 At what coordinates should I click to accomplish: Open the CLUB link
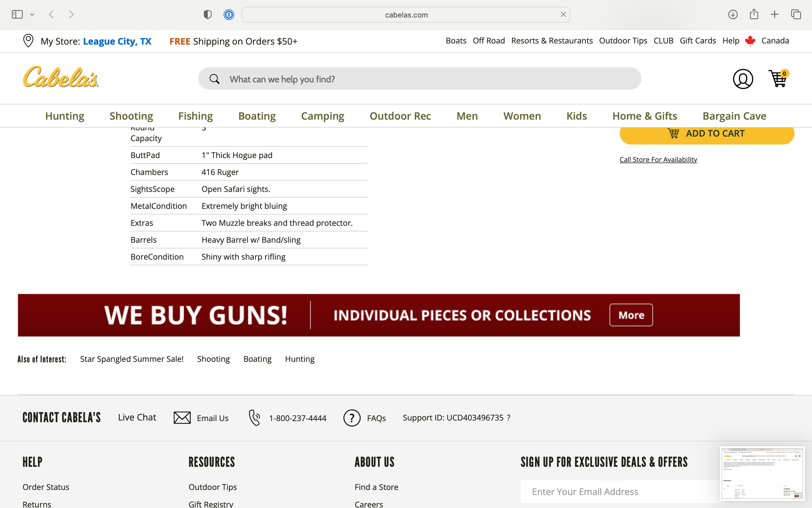point(663,41)
